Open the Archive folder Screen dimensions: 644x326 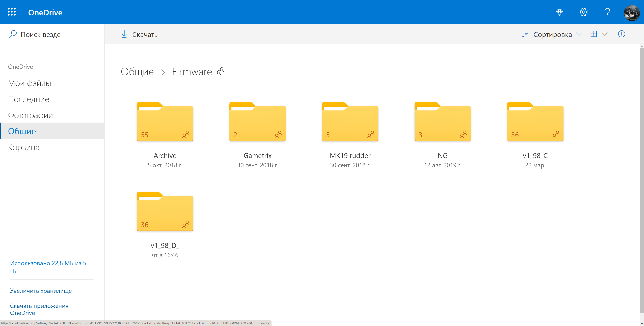point(165,122)
